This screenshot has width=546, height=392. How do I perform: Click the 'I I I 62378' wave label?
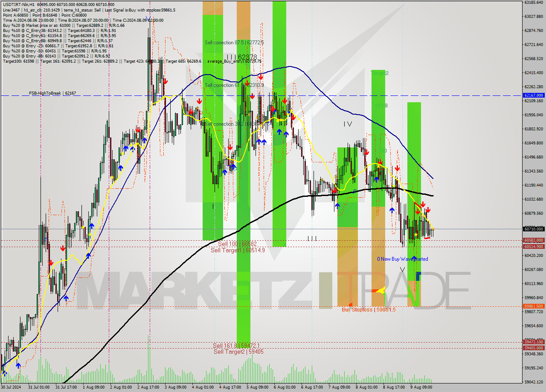click(241, 57)
